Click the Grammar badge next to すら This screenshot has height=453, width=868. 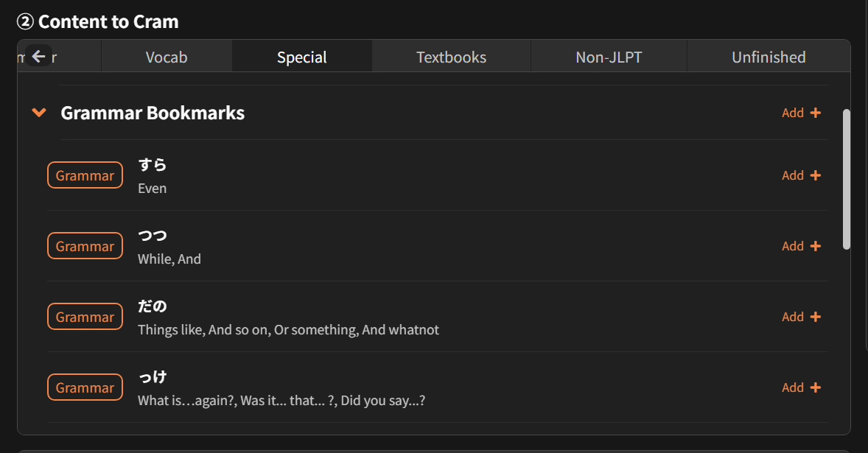click(85, 175)
